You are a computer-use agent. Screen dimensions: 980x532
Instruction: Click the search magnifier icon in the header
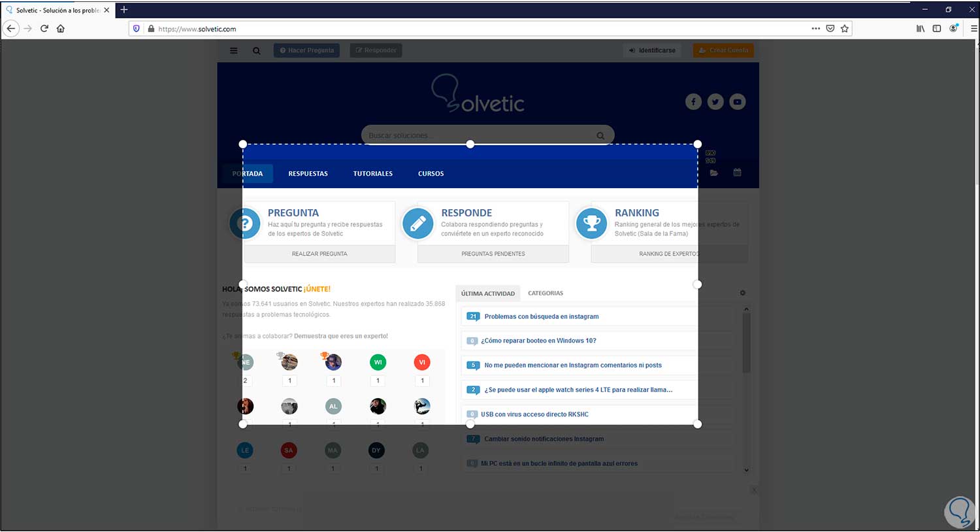(256, 50)
